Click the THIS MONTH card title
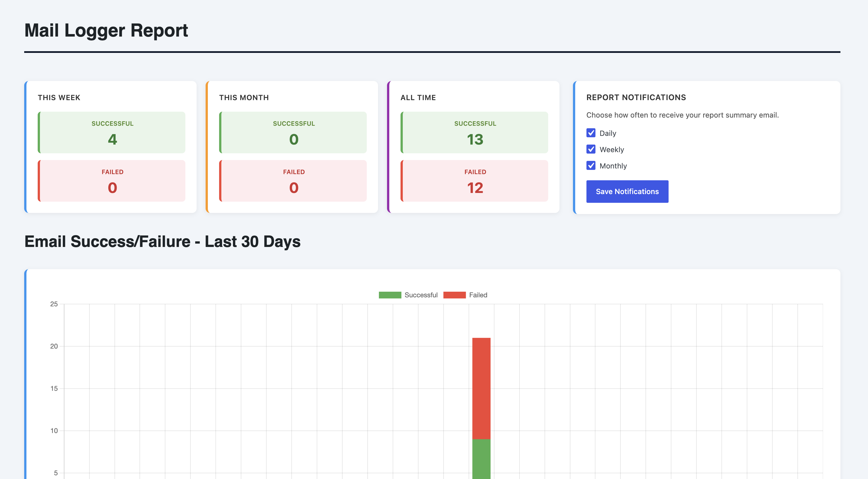This screenshot has width=868, height=479. [244, 98]
